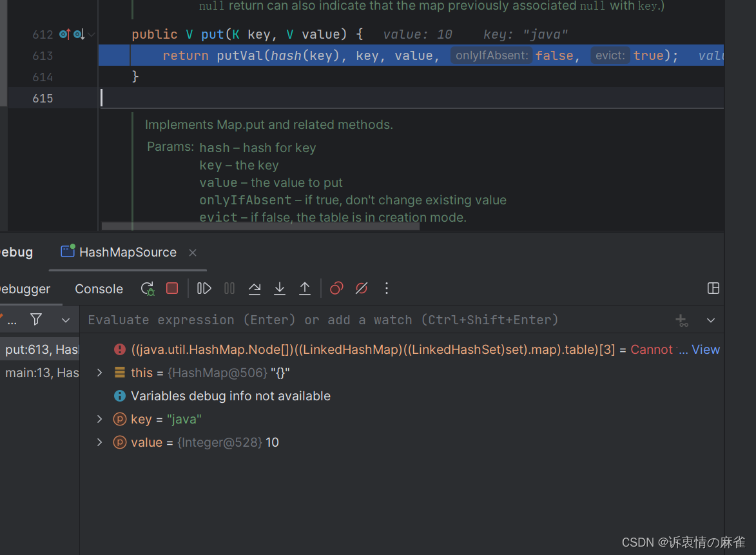Click the watch expression with LinkedHashSet cast

pos(373,349)
